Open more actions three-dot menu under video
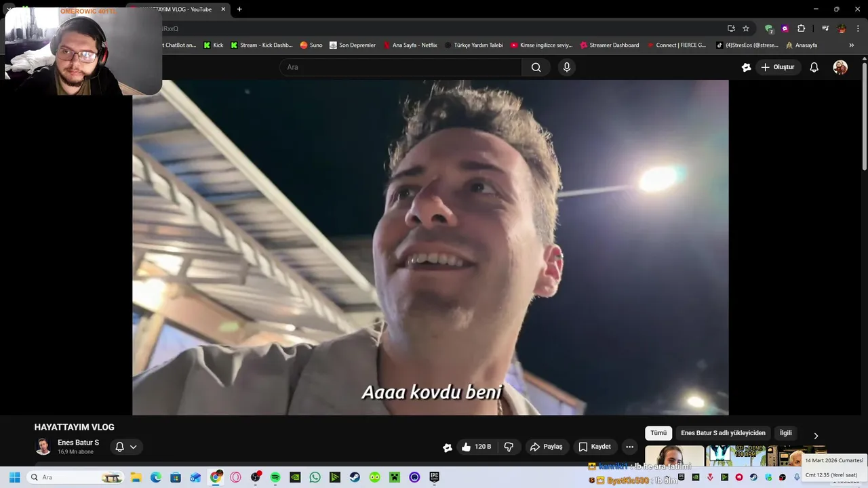Image resolution: width=868 pixels, height=488 pixels. pyautogui.click(x=630, y=447)
